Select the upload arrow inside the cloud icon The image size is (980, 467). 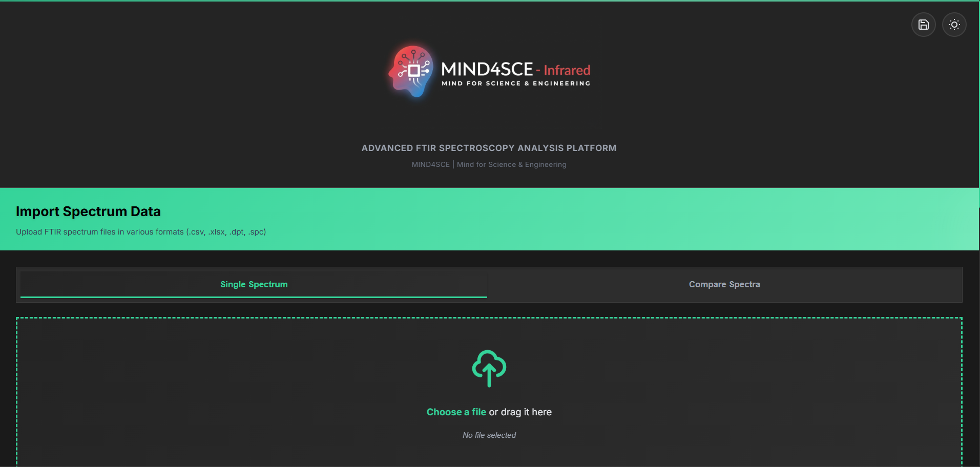pyautogui.click(x=489, y=374)
